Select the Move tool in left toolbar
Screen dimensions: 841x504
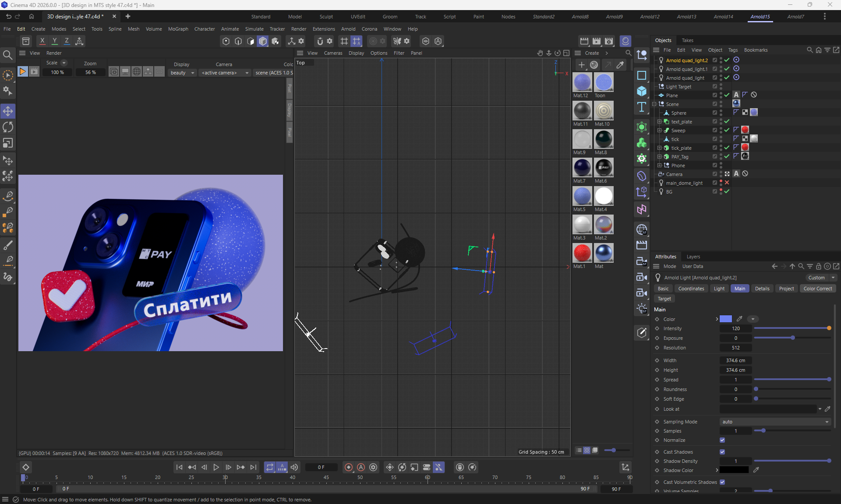[x=8, y=111]
